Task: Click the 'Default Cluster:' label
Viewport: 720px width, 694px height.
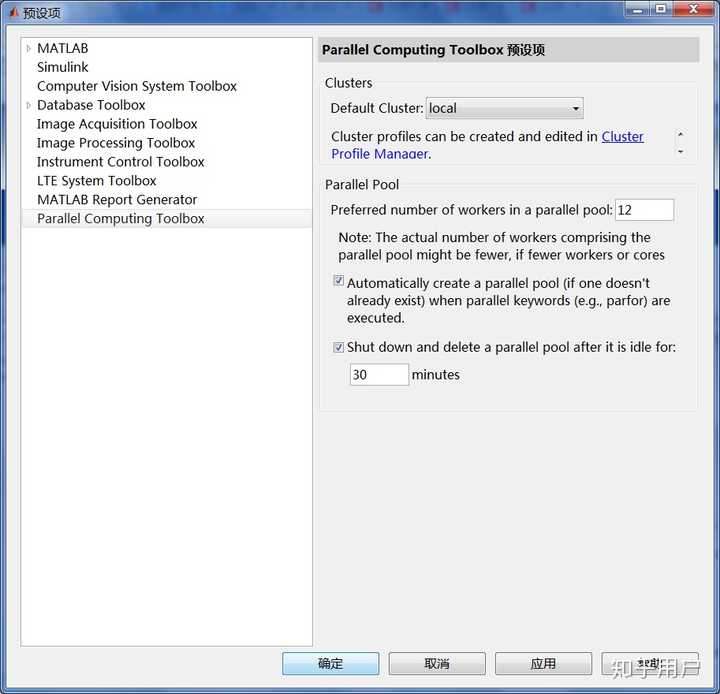Action: 377,108
